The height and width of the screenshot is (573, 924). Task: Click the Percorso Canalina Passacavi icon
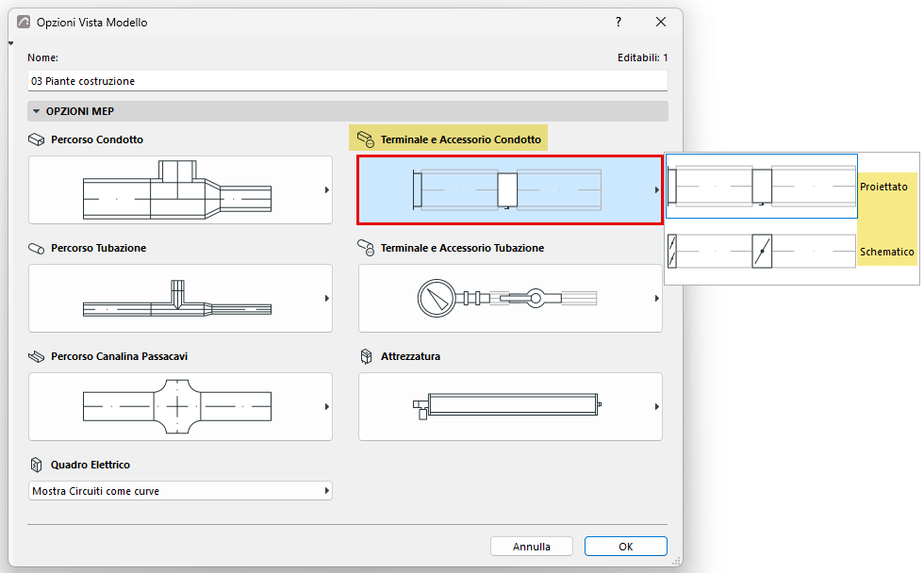36,356
